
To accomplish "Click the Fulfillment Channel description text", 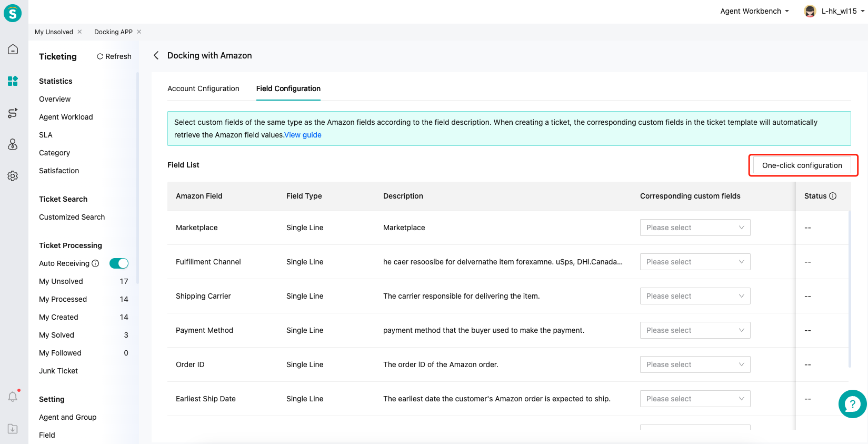I will pyautogui.click(x=503, y=262).
